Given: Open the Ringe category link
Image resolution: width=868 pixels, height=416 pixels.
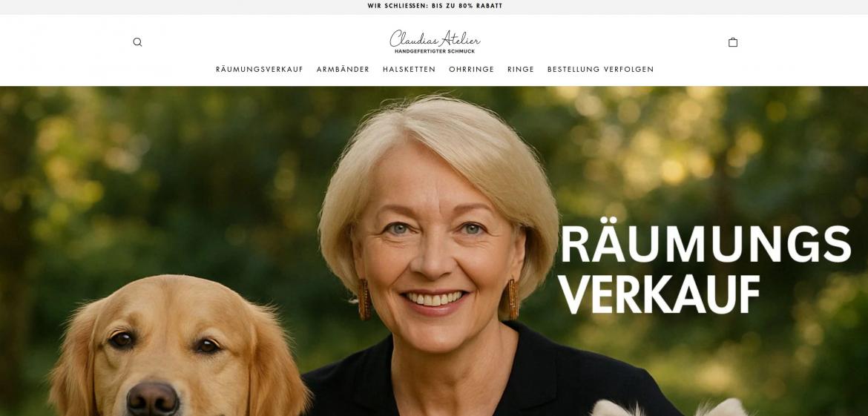Looking at the screenshot, I should 520,69.
